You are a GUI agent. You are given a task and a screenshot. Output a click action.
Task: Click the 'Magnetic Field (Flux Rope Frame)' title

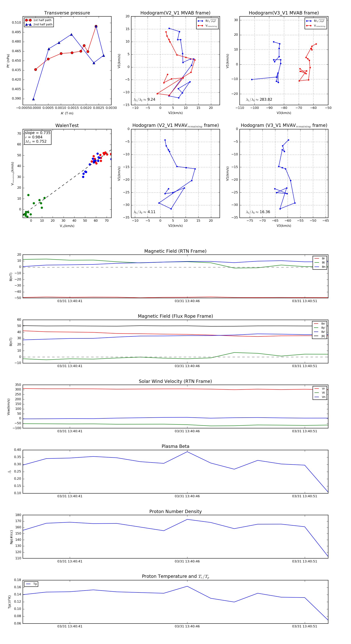coord(175,316)
